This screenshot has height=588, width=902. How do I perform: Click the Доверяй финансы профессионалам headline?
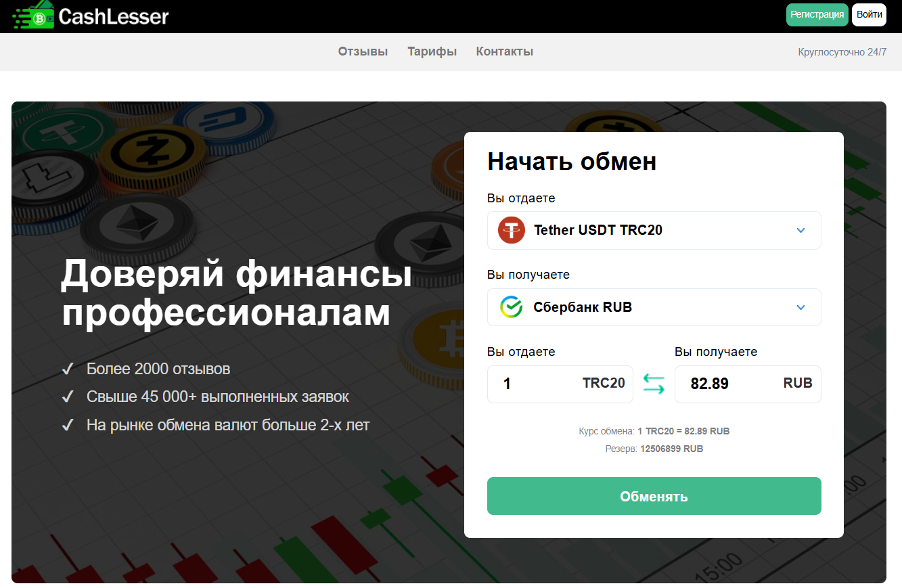(x=237, y=294)
